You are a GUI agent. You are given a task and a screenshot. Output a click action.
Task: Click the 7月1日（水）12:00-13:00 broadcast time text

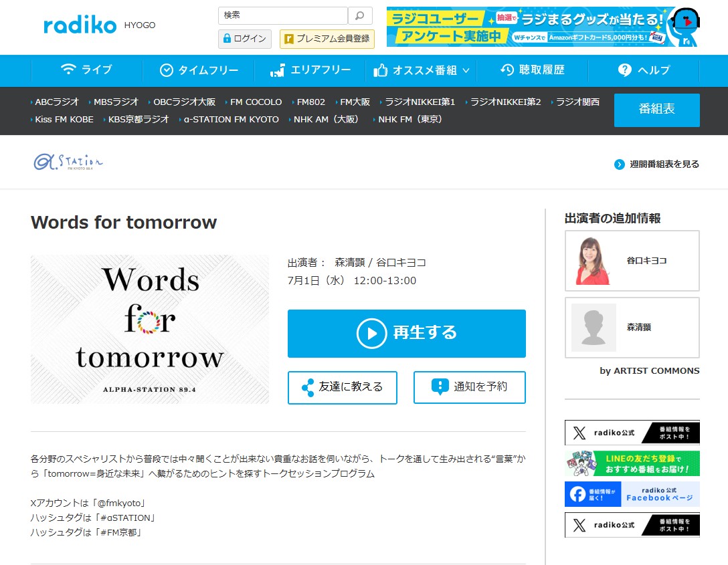[x=352, y=281]
